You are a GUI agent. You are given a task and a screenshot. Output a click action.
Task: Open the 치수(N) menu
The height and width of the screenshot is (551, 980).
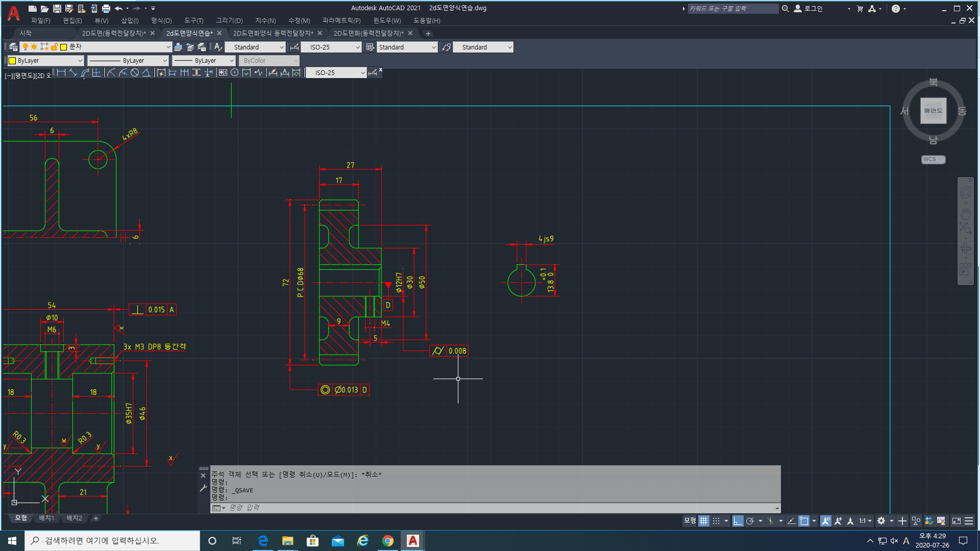click(265, 20)
